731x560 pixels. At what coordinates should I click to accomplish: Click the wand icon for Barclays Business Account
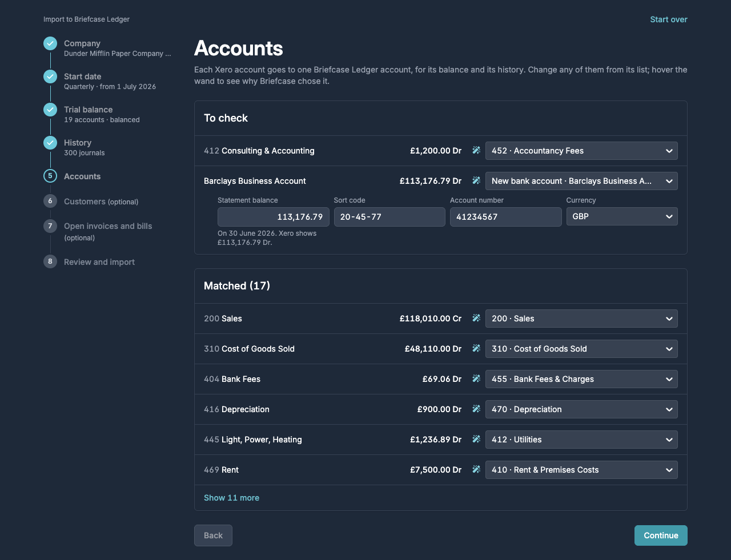(x=476, y=181)
